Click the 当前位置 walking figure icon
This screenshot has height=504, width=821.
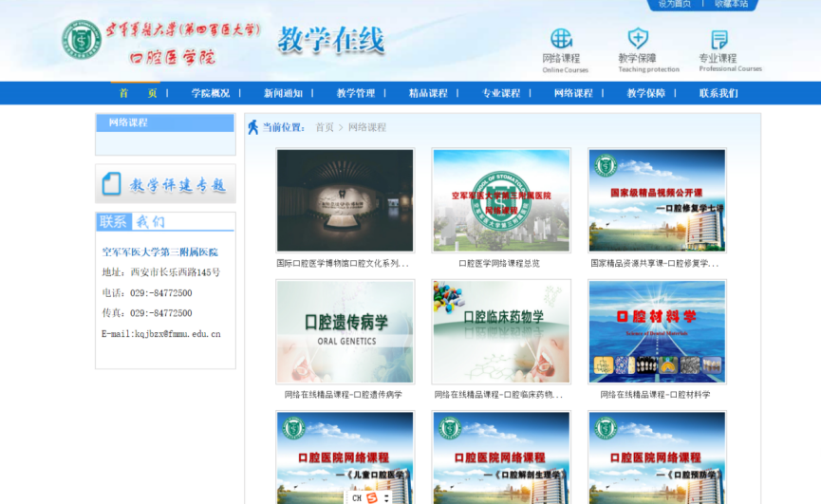point(253,127)
